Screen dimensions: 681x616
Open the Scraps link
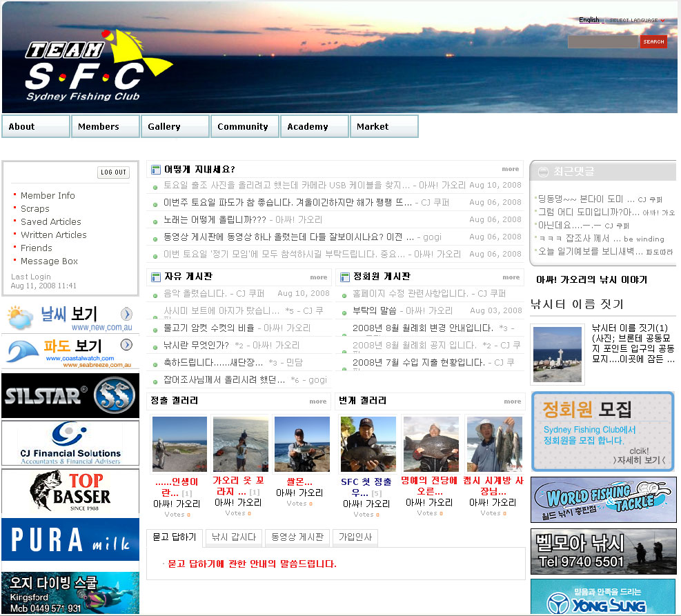(x=35, y=209)
